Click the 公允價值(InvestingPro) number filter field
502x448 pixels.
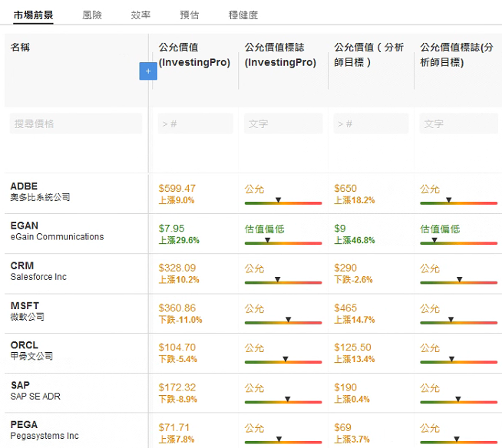(x=195, y=124)
